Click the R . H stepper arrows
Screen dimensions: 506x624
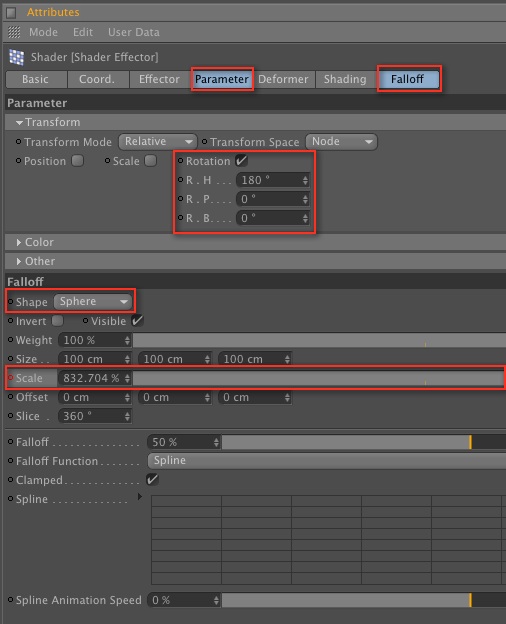click(305, 180)
